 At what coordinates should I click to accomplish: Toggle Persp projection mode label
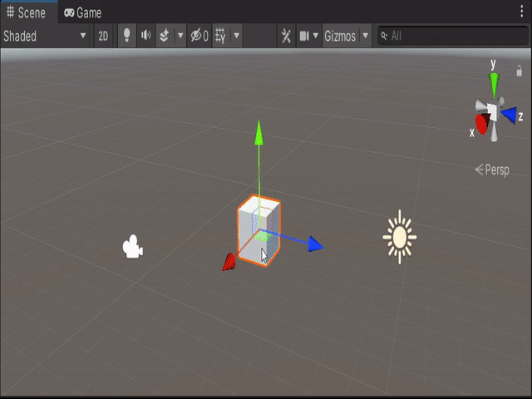pyautogui.click(x=492, y=170)
